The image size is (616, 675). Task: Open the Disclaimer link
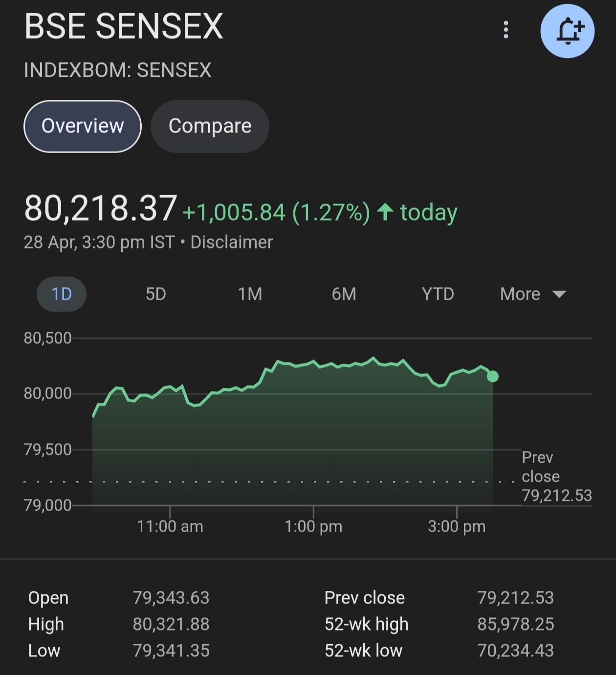(x=231, y=242)
